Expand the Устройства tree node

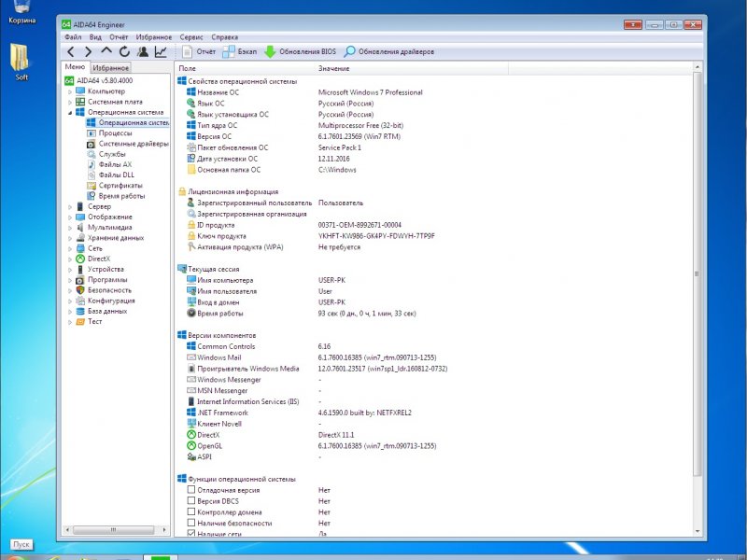click(70, 270)
